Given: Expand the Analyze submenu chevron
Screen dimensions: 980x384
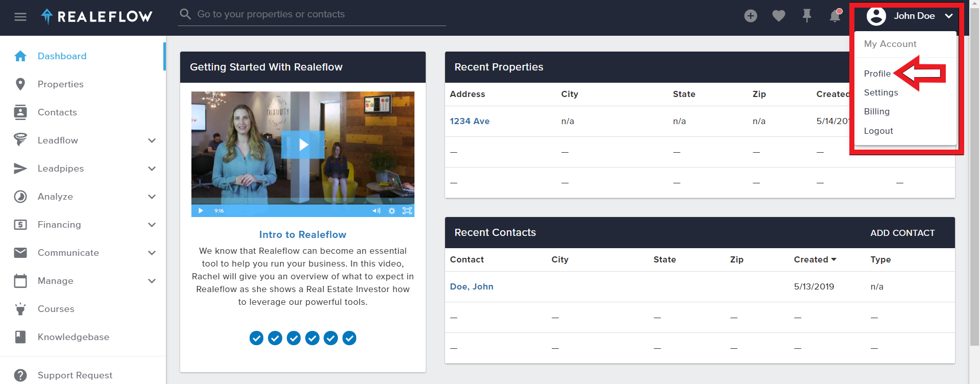Looking at the screenshot, I should 152,197.
